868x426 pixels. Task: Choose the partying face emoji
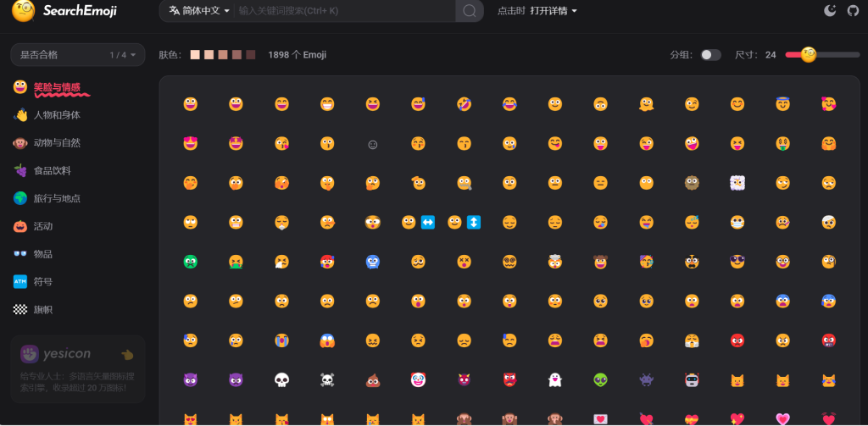tap(646, 262)
